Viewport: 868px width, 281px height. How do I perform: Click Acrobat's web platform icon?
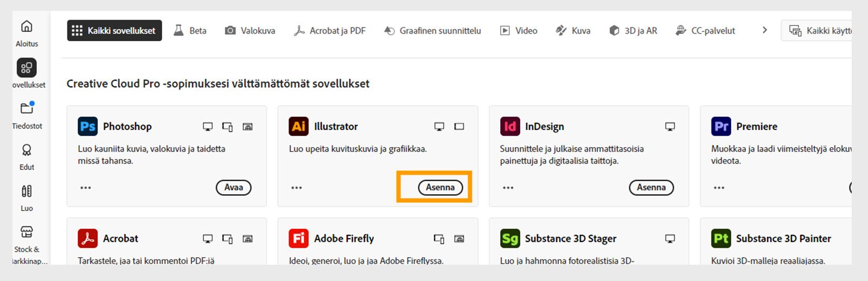[247, 239]
